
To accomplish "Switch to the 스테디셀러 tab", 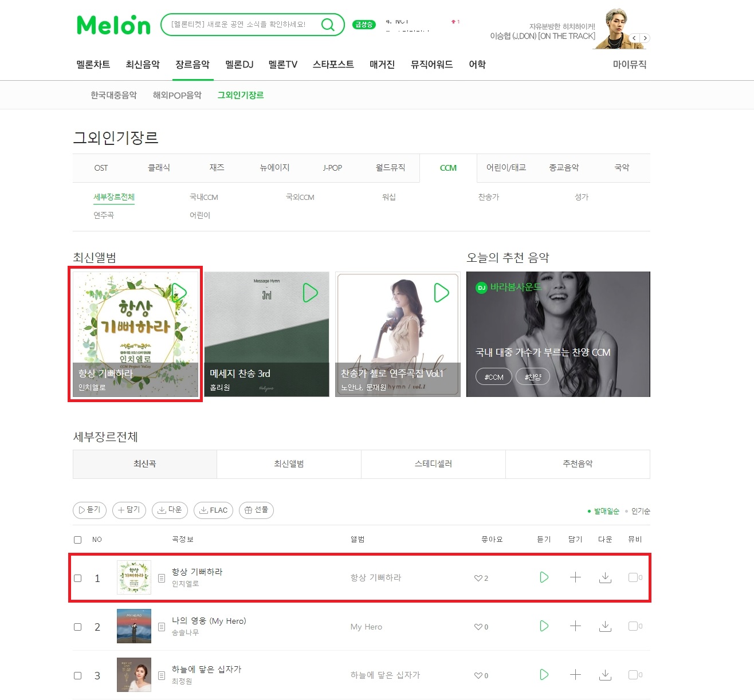I will (x=433, y=464).
